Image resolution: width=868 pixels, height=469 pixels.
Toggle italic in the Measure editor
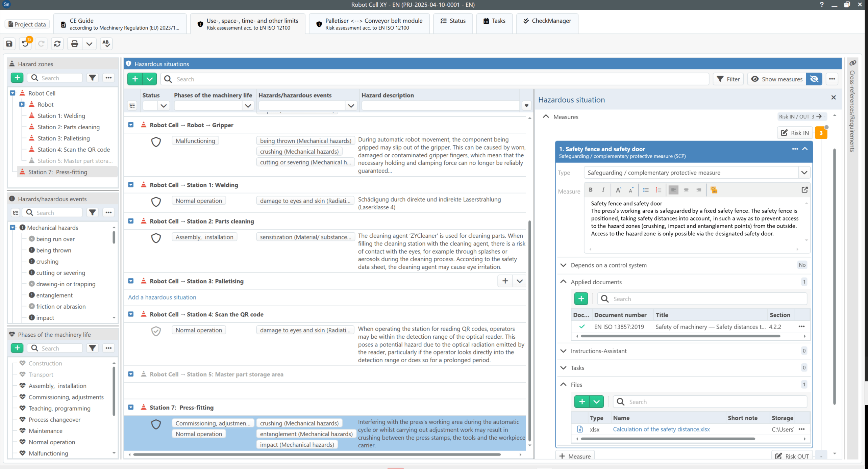click(603, 190)
